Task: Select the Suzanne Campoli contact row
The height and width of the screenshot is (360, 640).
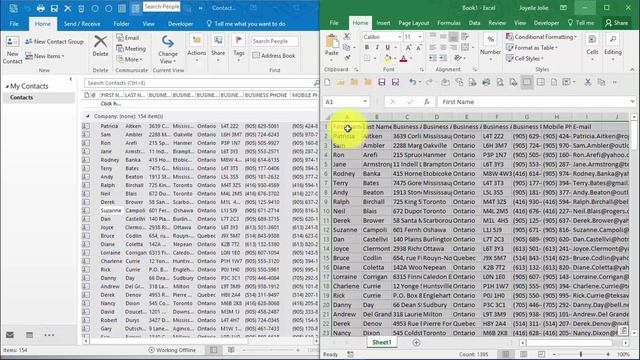Action: pyautogui.click(x=200, y=211)
